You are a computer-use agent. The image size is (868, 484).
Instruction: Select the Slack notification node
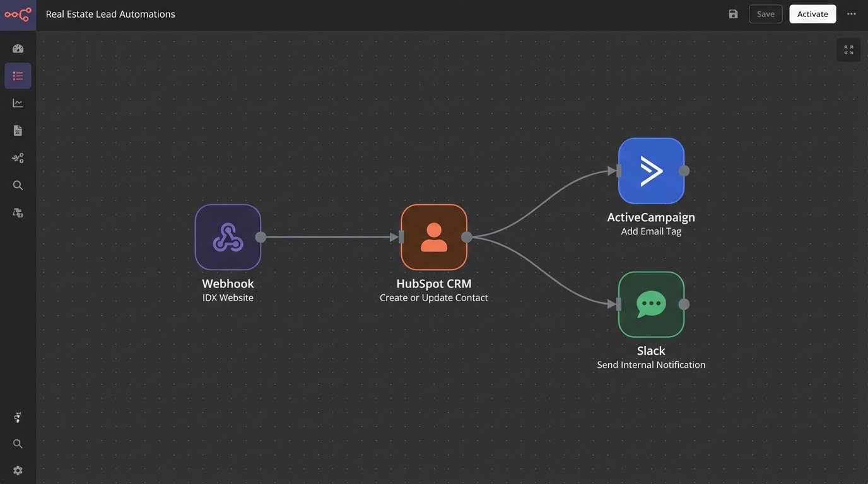tap(651, 304)
